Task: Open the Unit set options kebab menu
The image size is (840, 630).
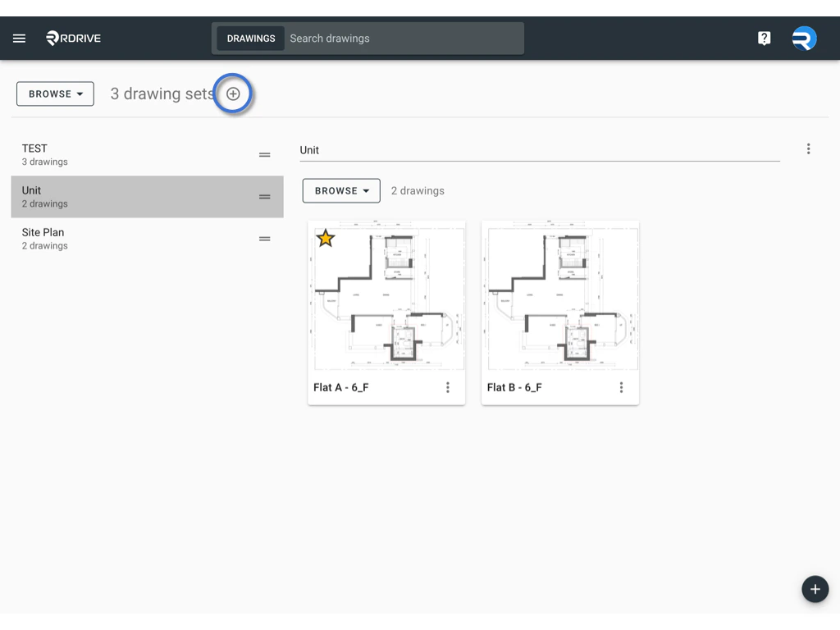Action: click(x=809, y=148)
